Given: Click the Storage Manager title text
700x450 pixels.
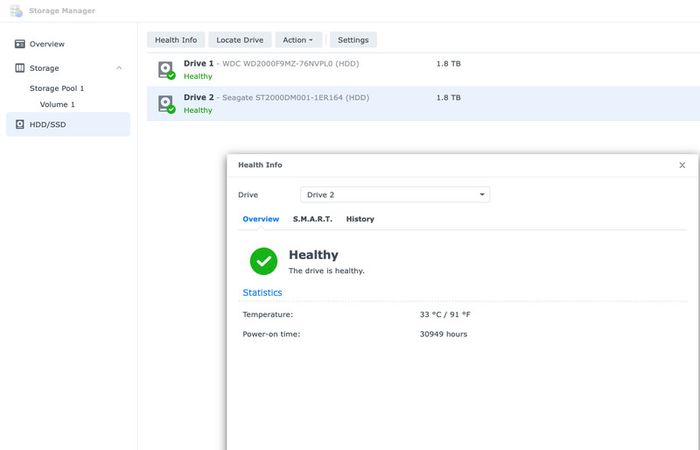Looking at the screenshot, I should [x=62, y=11].
